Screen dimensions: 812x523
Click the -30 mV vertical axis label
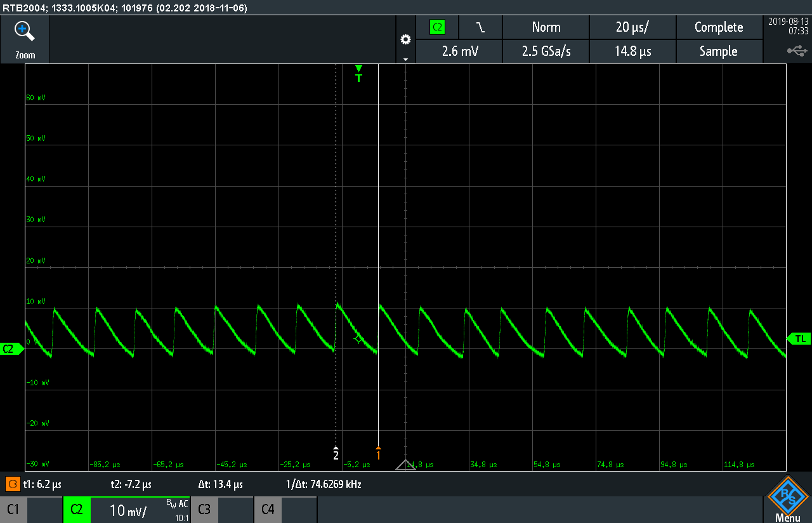(x=36, y=464)
